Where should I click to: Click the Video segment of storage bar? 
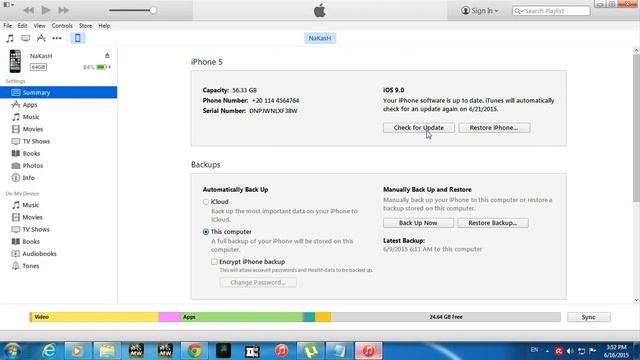(94, 317)
